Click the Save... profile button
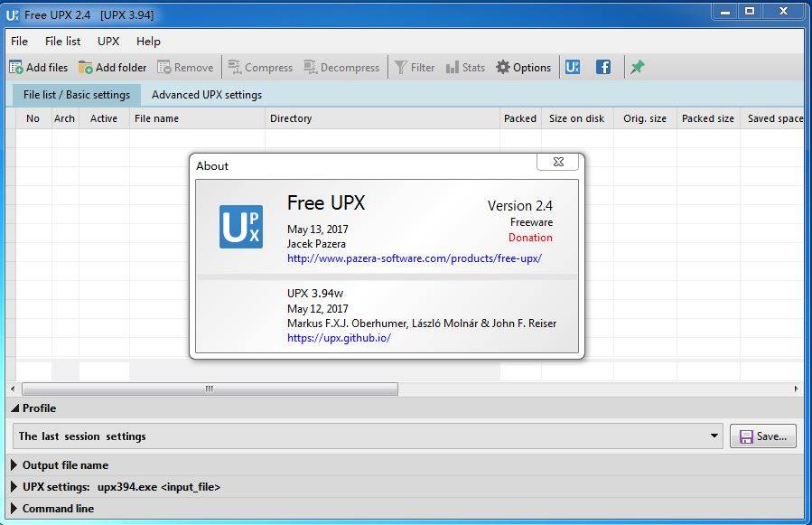This screenshot has height=525, width=812. [763, 436]
